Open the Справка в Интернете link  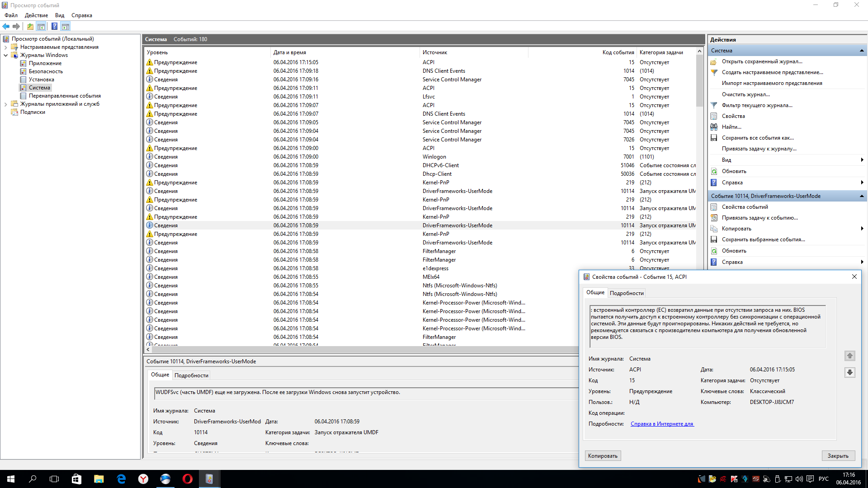tap(661, 424)
